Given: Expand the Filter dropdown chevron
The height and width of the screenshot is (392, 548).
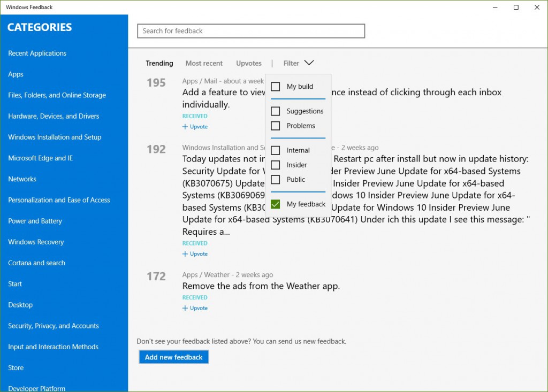Looking at the screenshot, I should pos(309,63).
